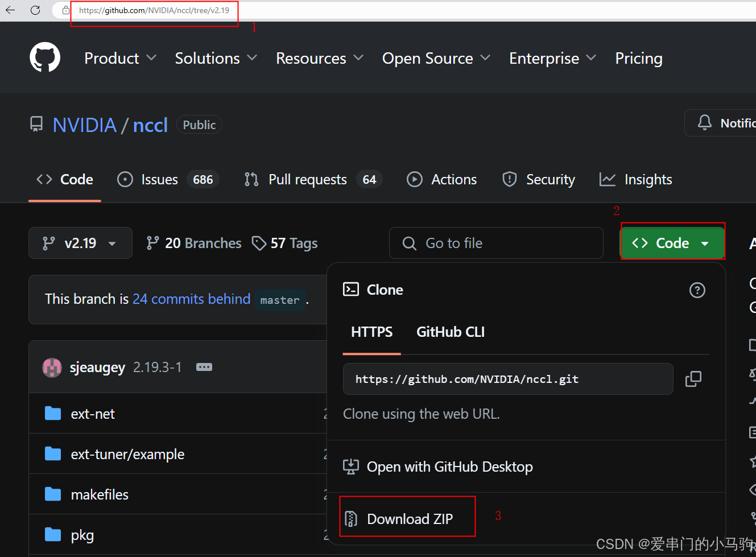Expand the Open Source menu
Image resolution: width=756 pixels, height=557 pixels.
point(436,58)
